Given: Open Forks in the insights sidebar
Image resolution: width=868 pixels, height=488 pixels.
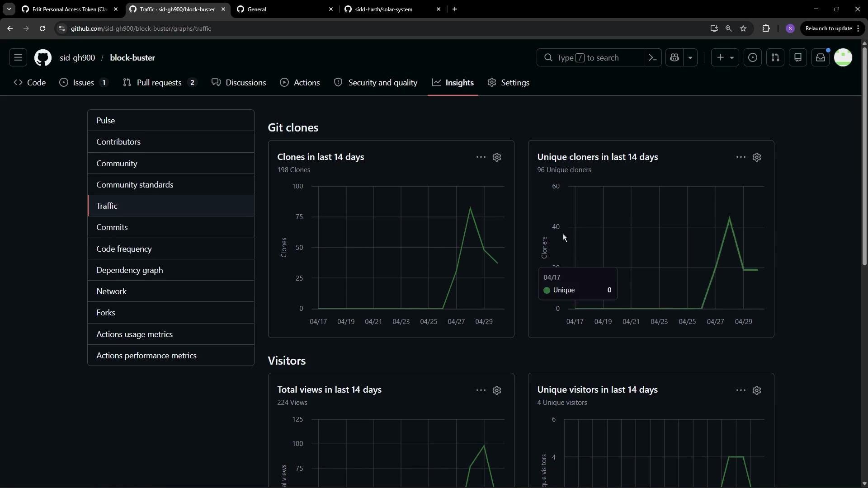Looking at the screenshot, I should click(171, 313).
